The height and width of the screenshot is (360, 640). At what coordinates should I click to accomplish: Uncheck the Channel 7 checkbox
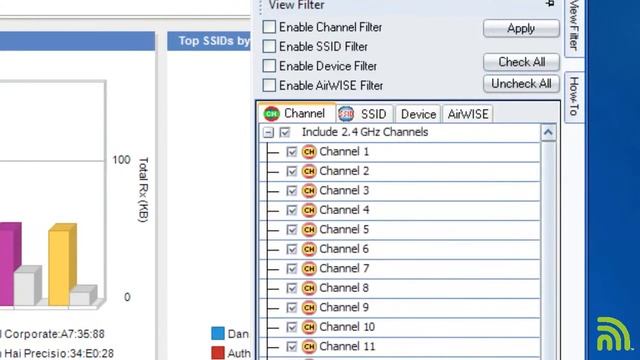(291, 269)
